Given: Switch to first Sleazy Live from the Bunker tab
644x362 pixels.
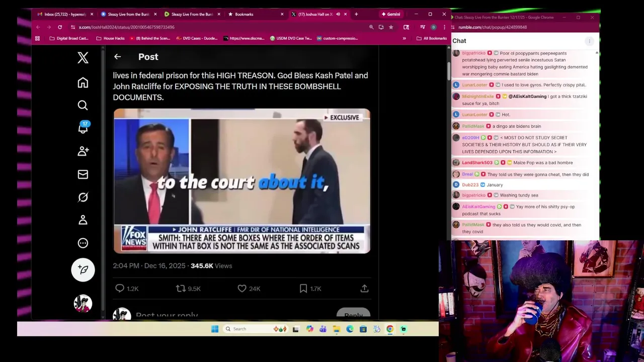Looking at the screenshot, I should (129, 14).
